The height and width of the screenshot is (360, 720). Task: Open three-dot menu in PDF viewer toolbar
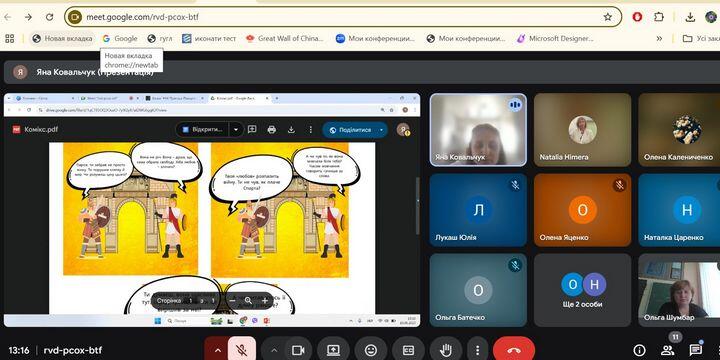pyautogui.click(x=310, y=129)
